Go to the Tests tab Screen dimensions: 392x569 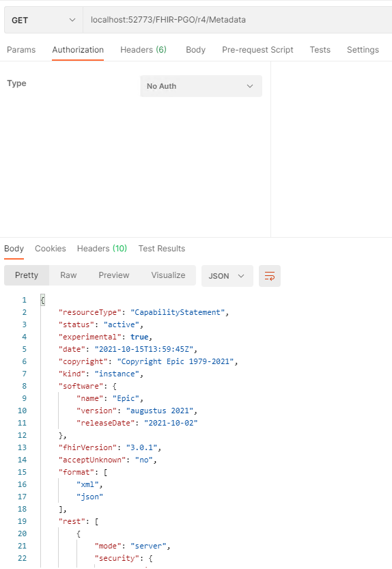coord(320,50)
